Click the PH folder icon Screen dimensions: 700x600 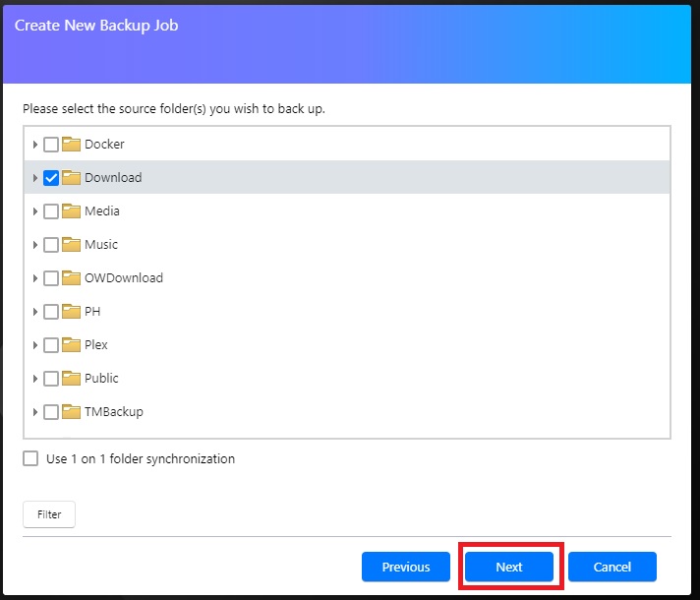[71, 312]
